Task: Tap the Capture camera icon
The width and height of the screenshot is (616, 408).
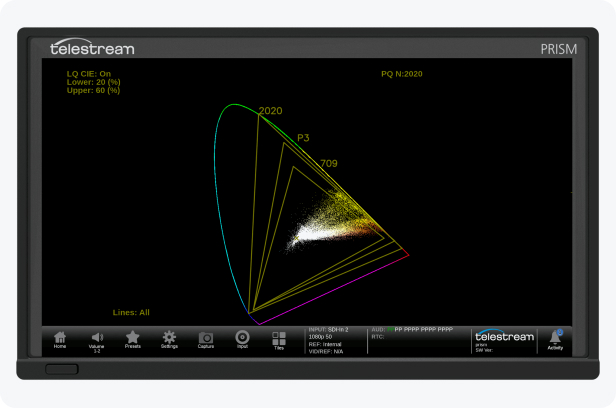Action: click(206, 340)
